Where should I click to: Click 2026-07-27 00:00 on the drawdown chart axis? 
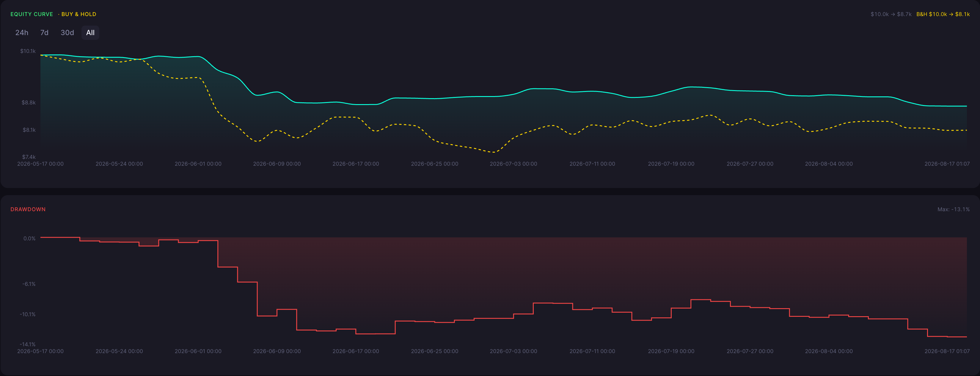click(x=750, y=351)
